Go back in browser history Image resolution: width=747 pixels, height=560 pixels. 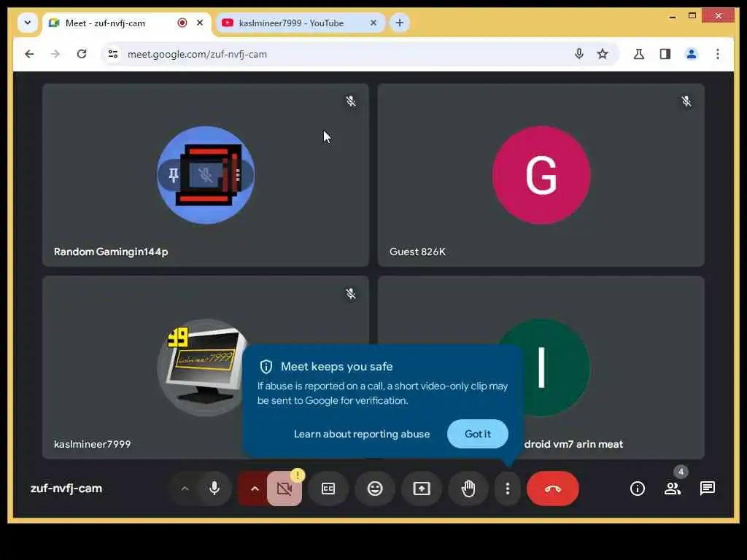coord(29,54)
